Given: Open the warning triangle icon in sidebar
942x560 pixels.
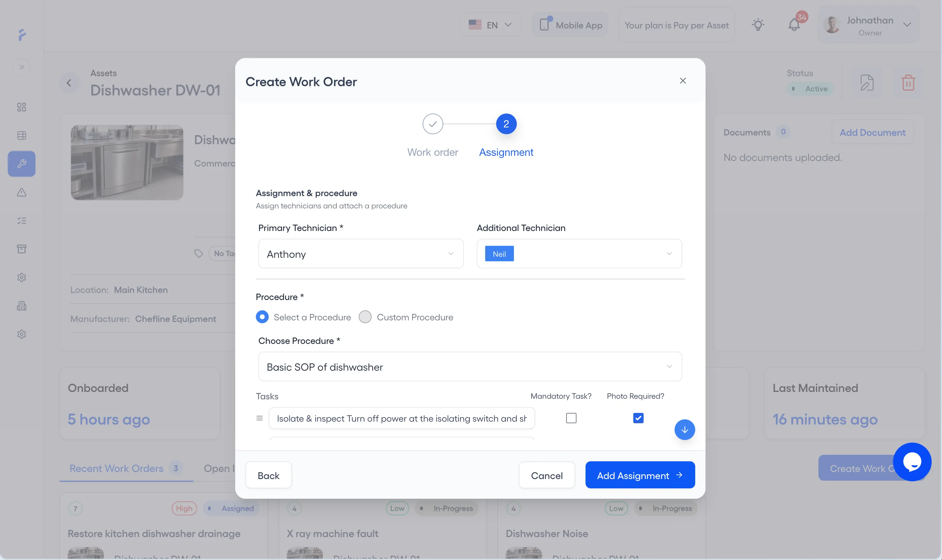Looking at the screenshot, I should click(x=22, y=193).
